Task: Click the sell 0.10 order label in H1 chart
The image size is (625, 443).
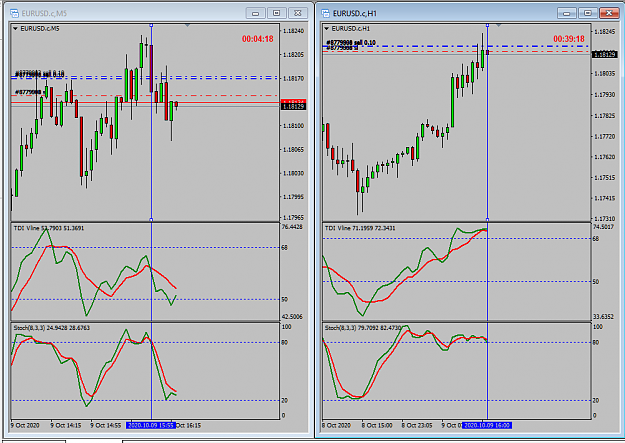Action: tap(351, 42)
